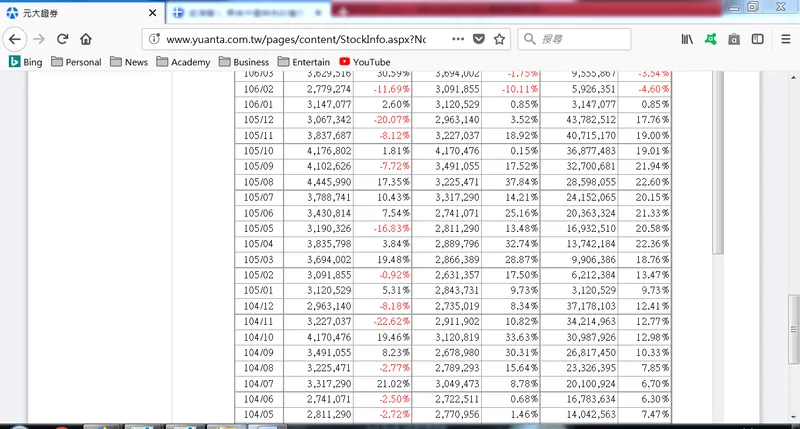
Task: Click the value 4,445,990
Action: (x=329, y=182)
